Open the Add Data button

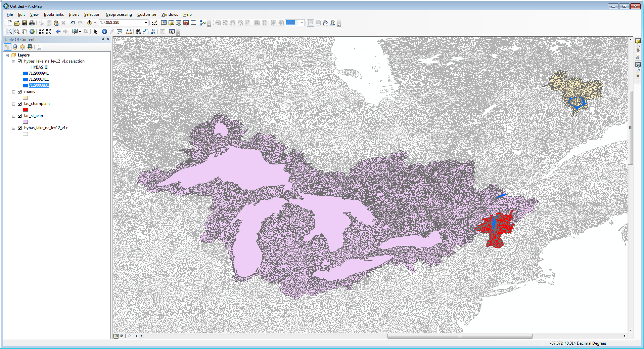(x=90, y=23)
